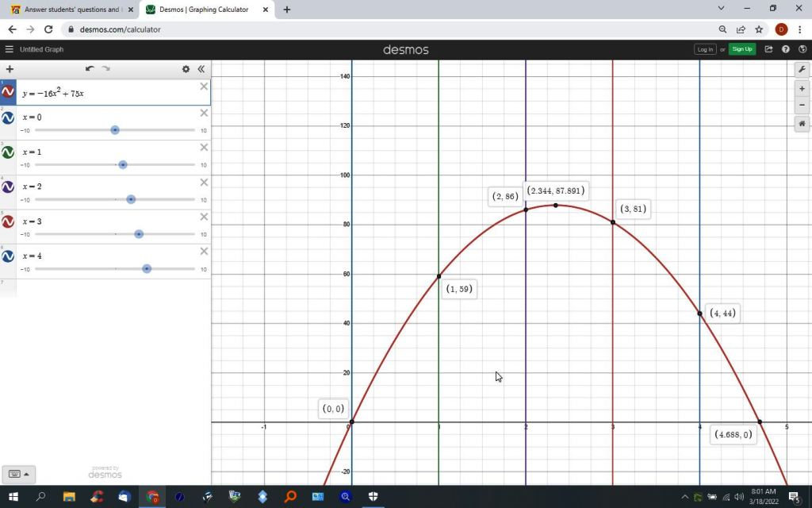Add a new expression item
Screen dimensions: 812x508
pos(10,69)
